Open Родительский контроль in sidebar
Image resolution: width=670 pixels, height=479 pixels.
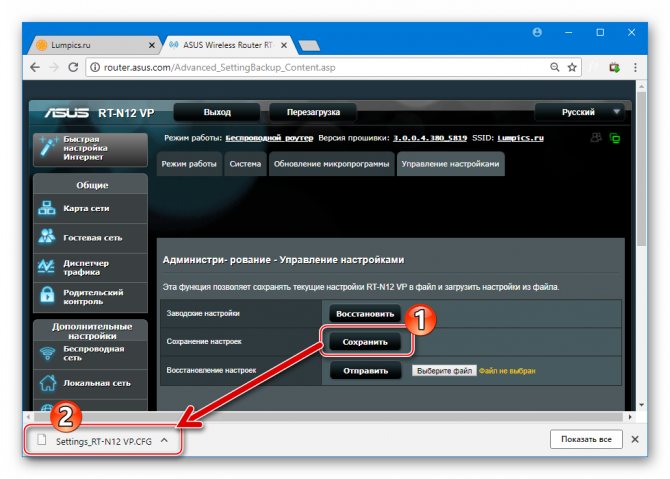[x=90, y=297]
